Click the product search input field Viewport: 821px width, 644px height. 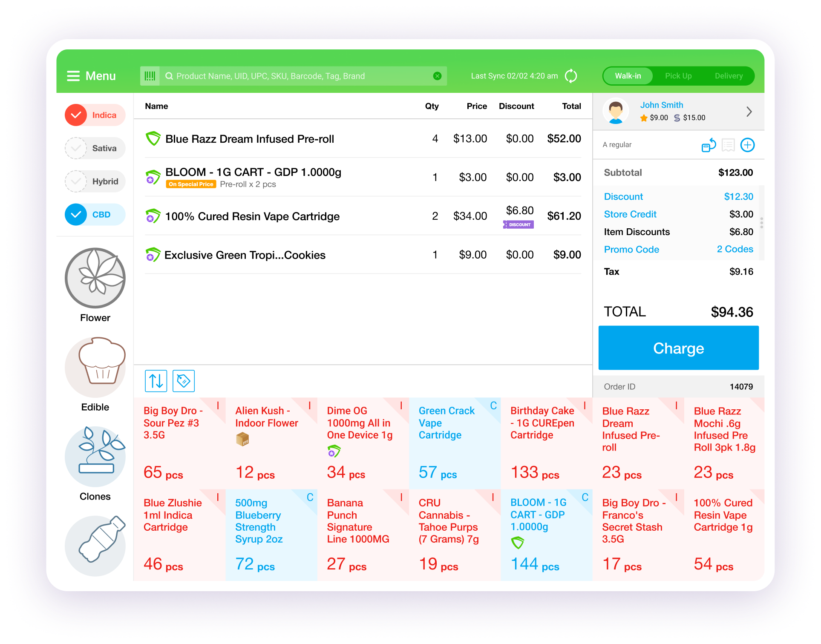point(298,76)
